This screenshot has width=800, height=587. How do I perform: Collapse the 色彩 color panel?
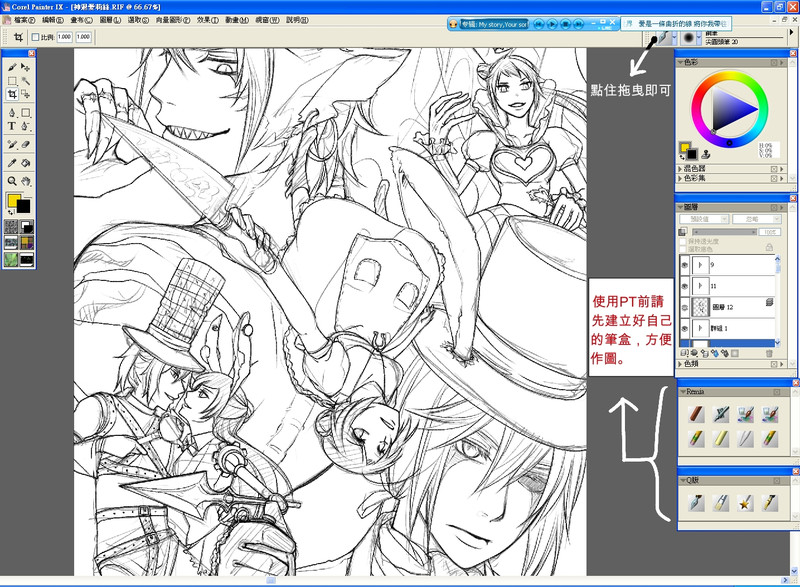(680, 62)
